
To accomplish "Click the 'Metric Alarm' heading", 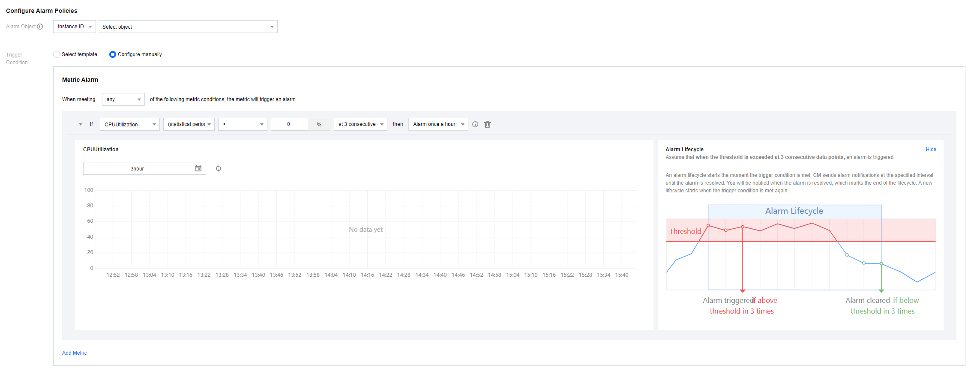I will pyautogui.click(x=80, y=80).
